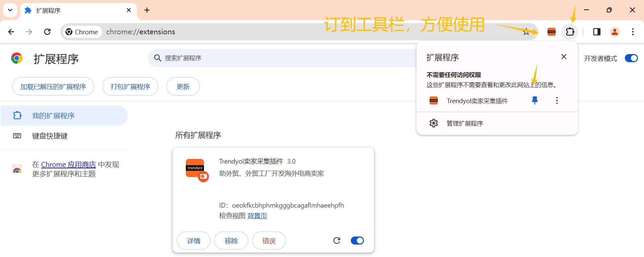Select 我的扩展程序 in the sidebar
Viewport: 644px width, 257px height.
[64, 116]
